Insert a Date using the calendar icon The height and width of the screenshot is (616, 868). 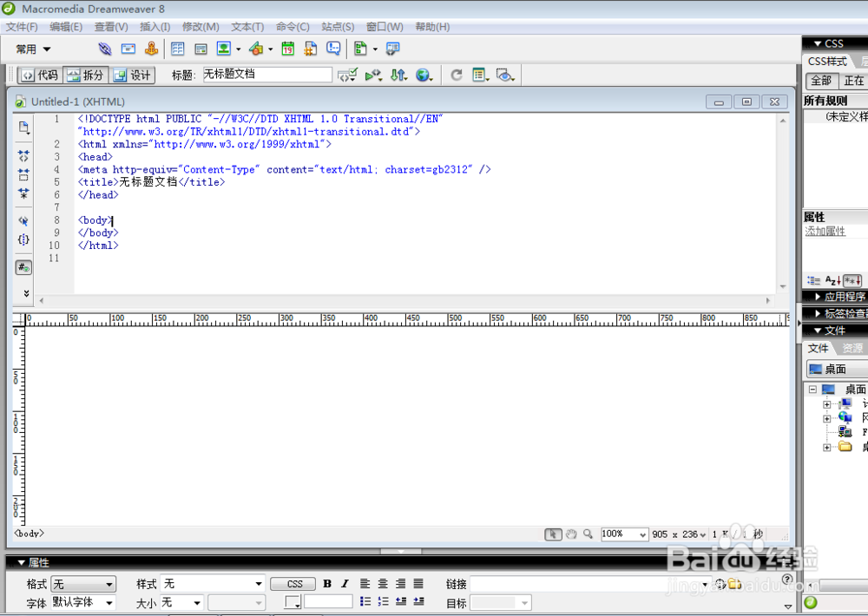pyautogui.click(x=287, y=49)
